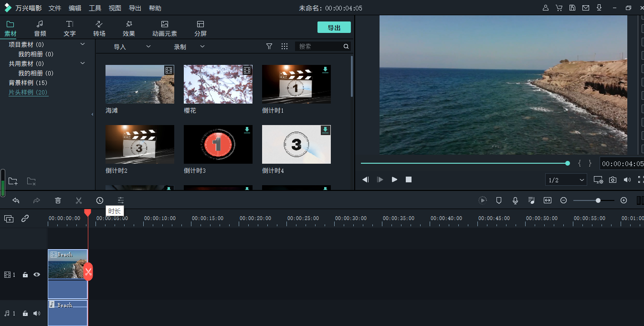
Task: Click the scissors icon to split clip
Action: [79, 200]
